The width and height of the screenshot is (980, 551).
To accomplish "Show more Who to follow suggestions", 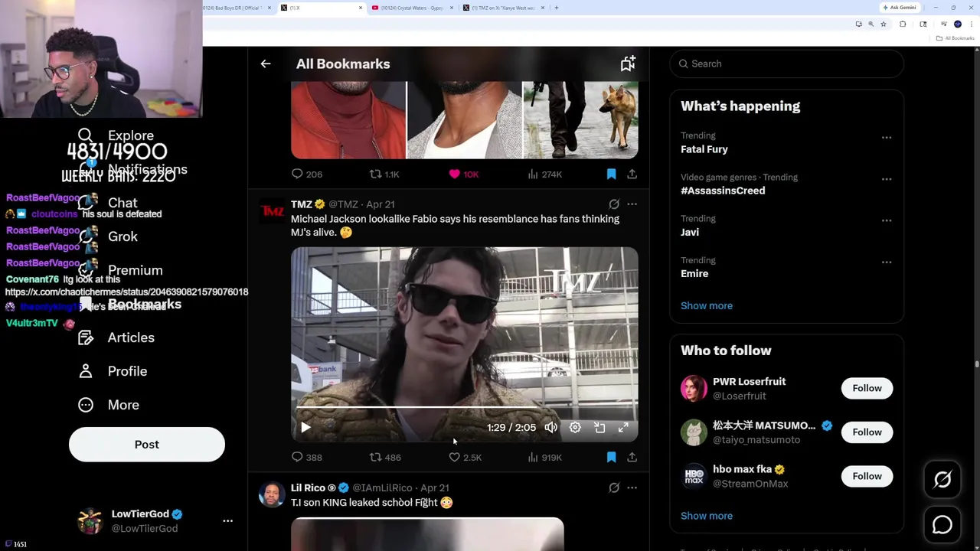I will coord(707,516).
